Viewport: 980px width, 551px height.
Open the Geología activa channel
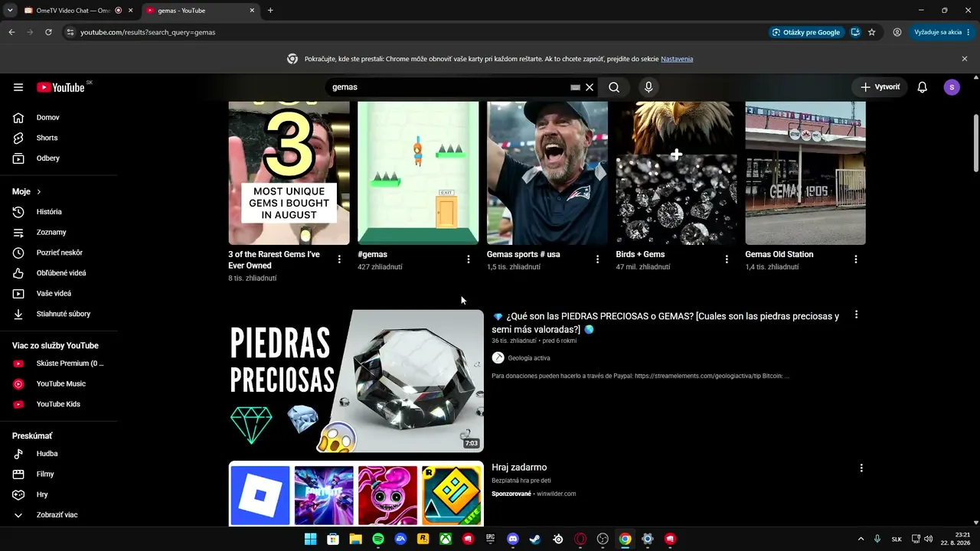(529, 358)
